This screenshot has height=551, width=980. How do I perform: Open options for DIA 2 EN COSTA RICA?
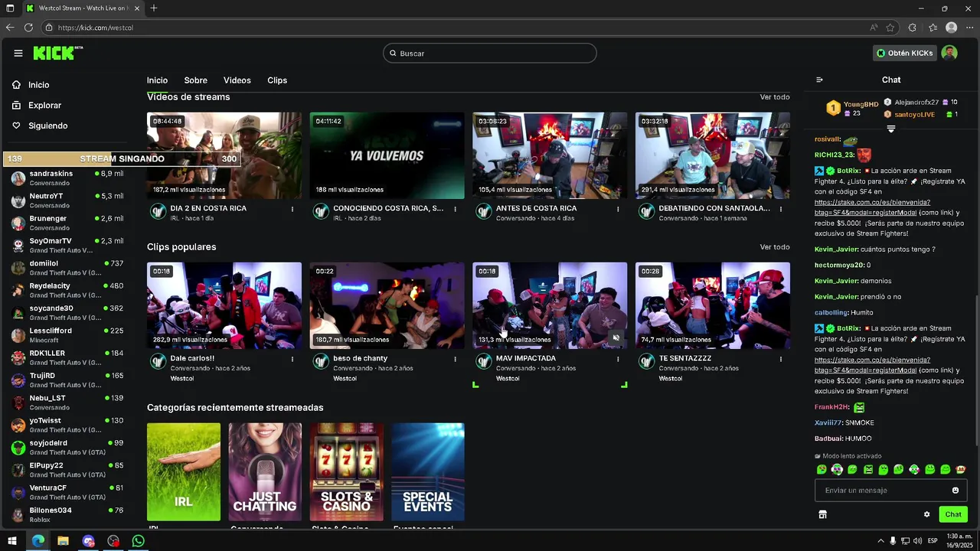point(292,209)
